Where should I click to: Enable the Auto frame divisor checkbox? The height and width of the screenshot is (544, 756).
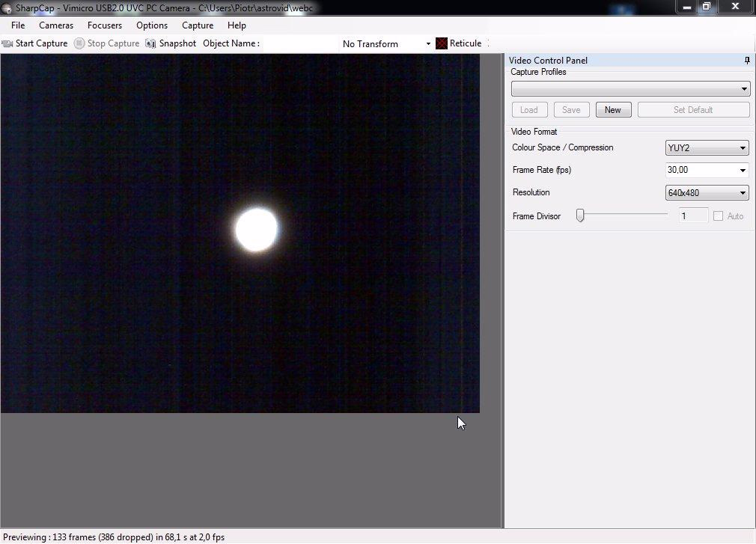719,216
